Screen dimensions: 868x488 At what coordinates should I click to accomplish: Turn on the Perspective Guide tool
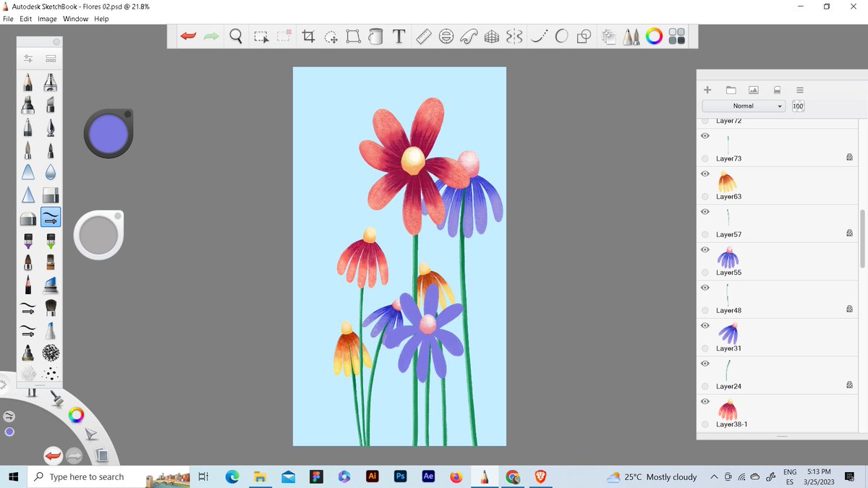[492, 36]
